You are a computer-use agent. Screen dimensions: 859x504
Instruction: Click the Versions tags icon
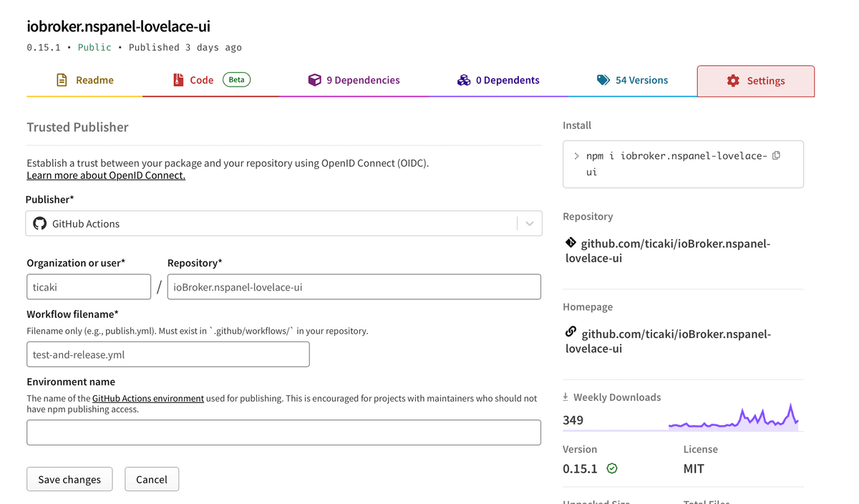(x=603, y=80)
